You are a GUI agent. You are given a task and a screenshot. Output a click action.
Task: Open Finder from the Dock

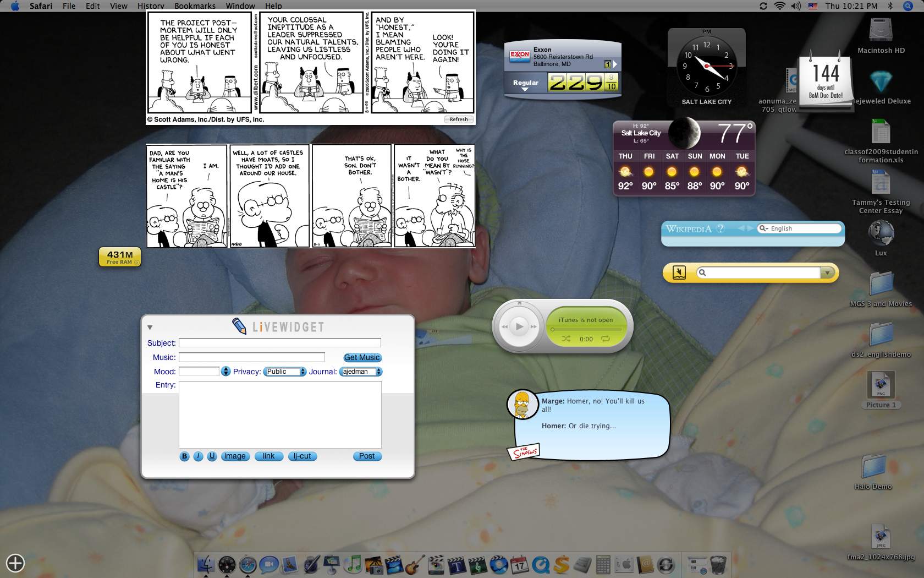pos(206,564)
